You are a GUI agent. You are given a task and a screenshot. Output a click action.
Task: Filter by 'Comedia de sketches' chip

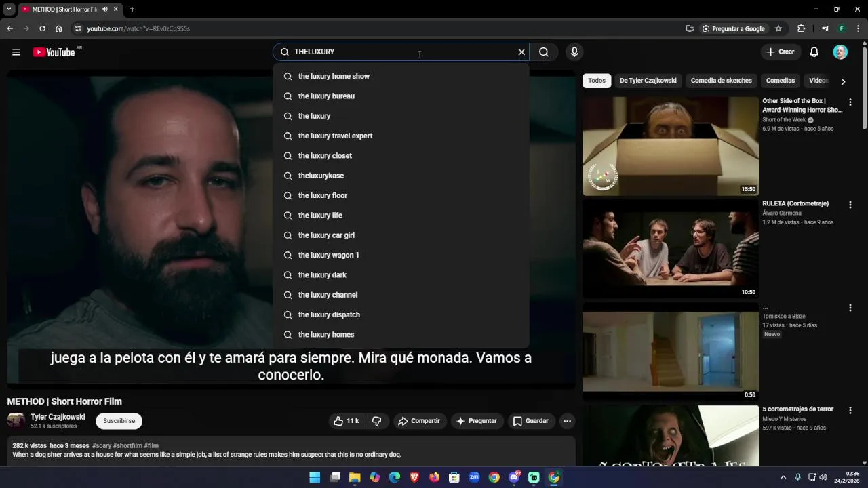(x=721, y=81)
